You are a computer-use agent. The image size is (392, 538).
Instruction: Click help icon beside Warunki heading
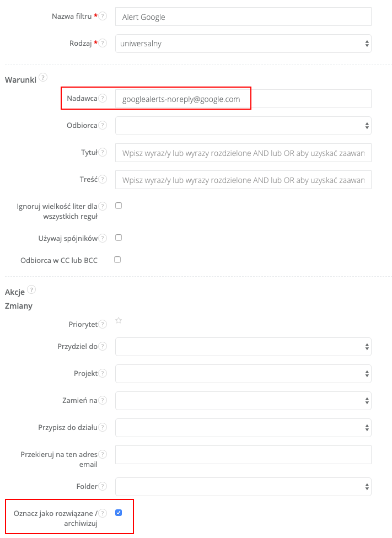(x=43, y=78)
